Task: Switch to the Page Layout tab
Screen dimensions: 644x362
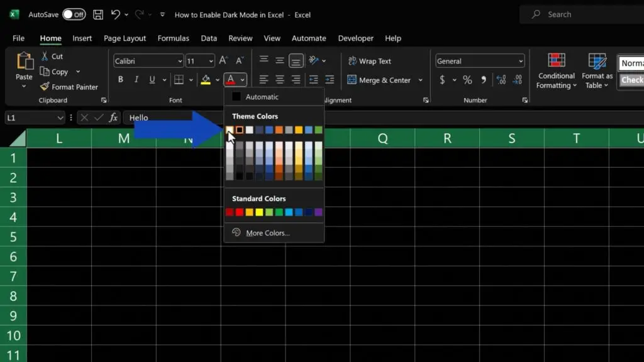Action: pyautogui.click(x=125, y=38)
